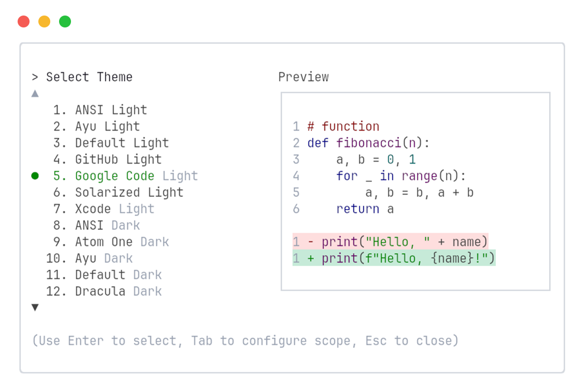Click the upward scroll triangle above the list
Viewport: 585px width, 392px height.
coord(35,93)
